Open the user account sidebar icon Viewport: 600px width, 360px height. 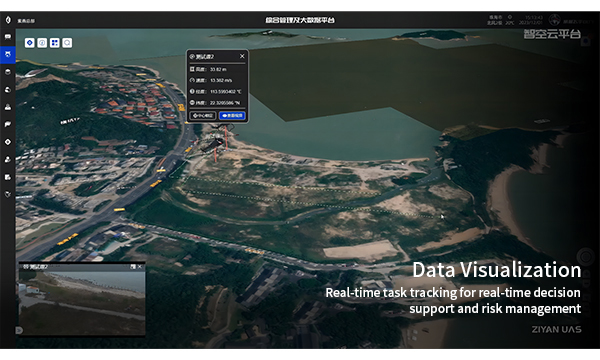[8, 160]
